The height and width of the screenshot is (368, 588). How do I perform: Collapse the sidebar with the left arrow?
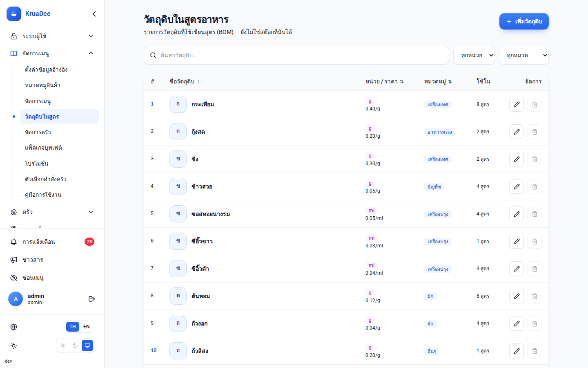pos(94,14)
